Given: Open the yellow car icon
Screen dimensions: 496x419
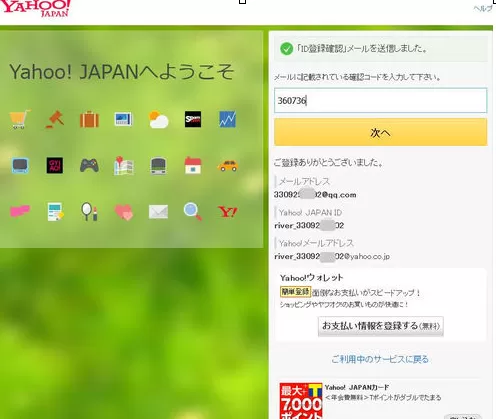Looking at the screenshot, I should pos(228,165).
